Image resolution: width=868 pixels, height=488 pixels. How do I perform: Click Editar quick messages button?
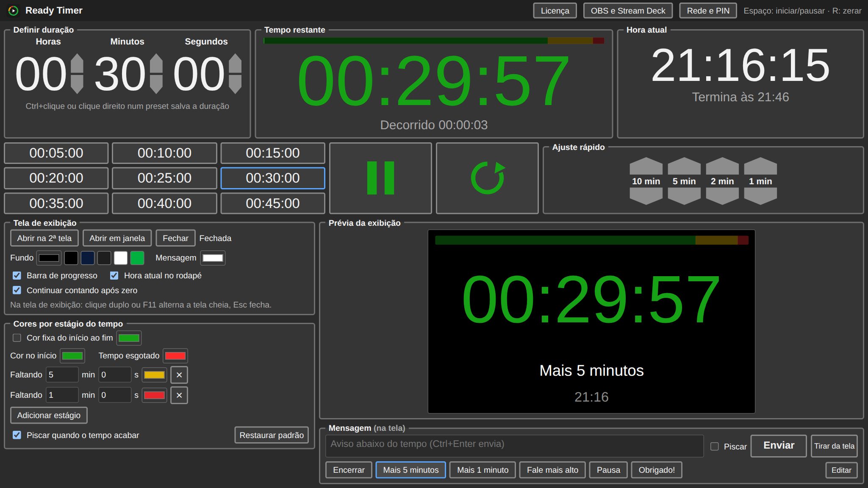pos(841,470)
